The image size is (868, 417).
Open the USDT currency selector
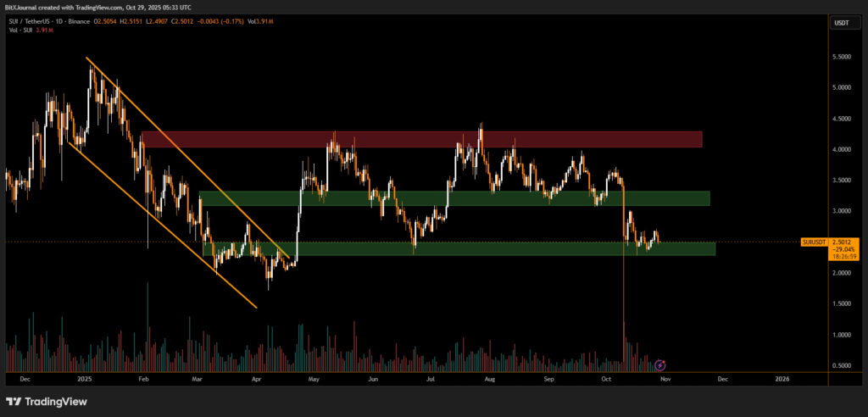pyautogui.click(x=840, y=24)
